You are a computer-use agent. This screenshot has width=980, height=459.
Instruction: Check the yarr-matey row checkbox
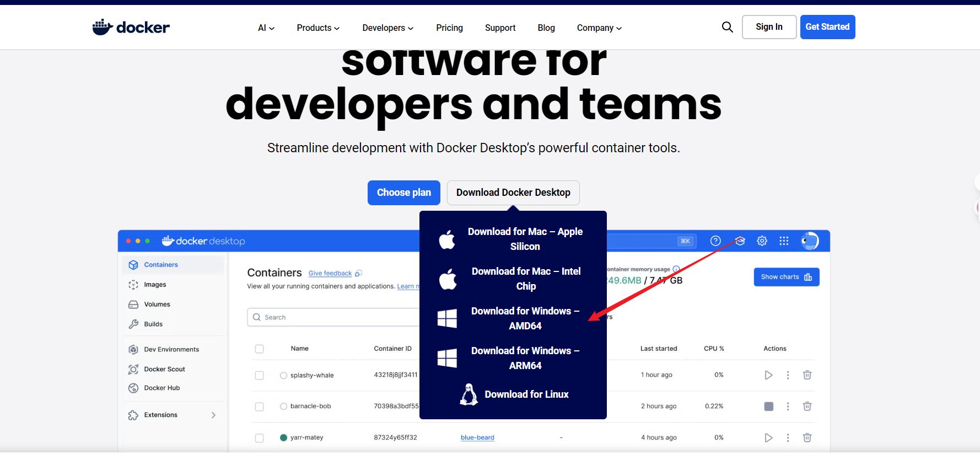tap(260, 439)
